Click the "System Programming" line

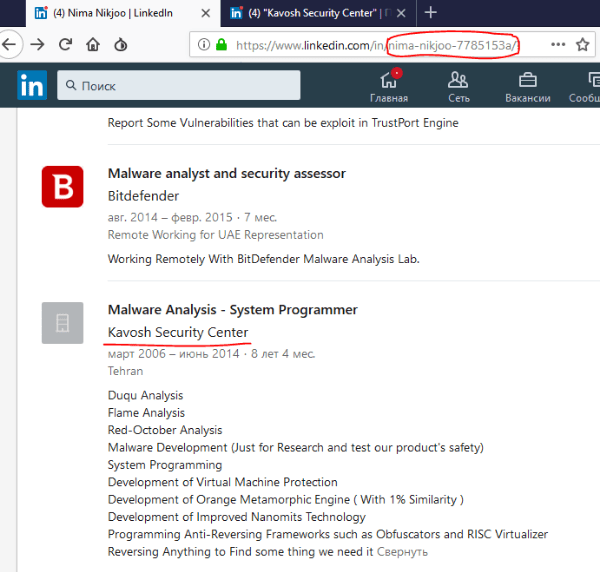(165, 465)
